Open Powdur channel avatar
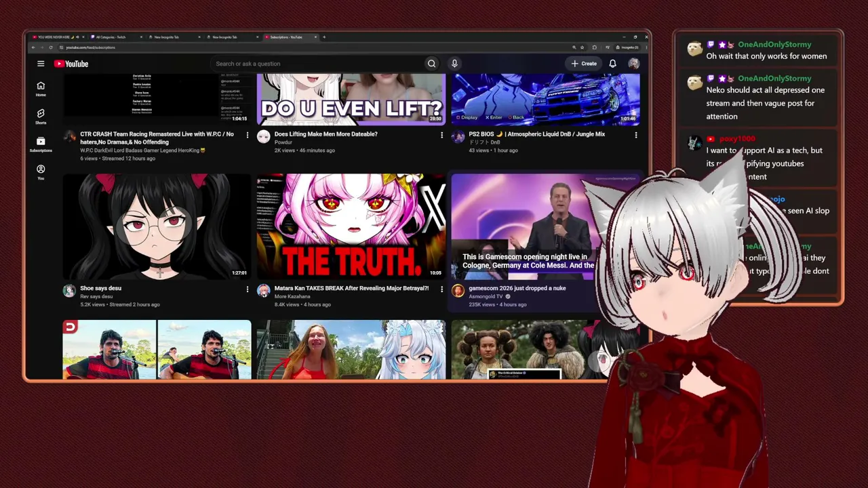 (x=264, y=137)
